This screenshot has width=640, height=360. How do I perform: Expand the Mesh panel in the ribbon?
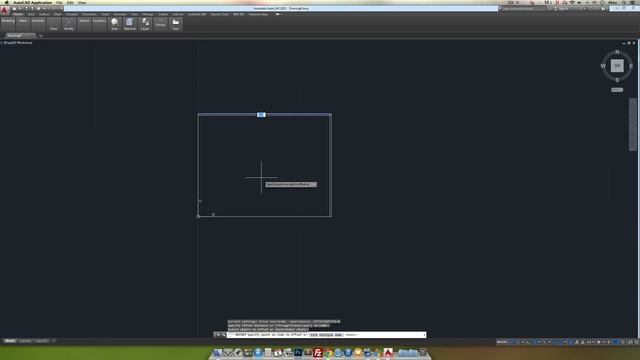coord(23,24)
